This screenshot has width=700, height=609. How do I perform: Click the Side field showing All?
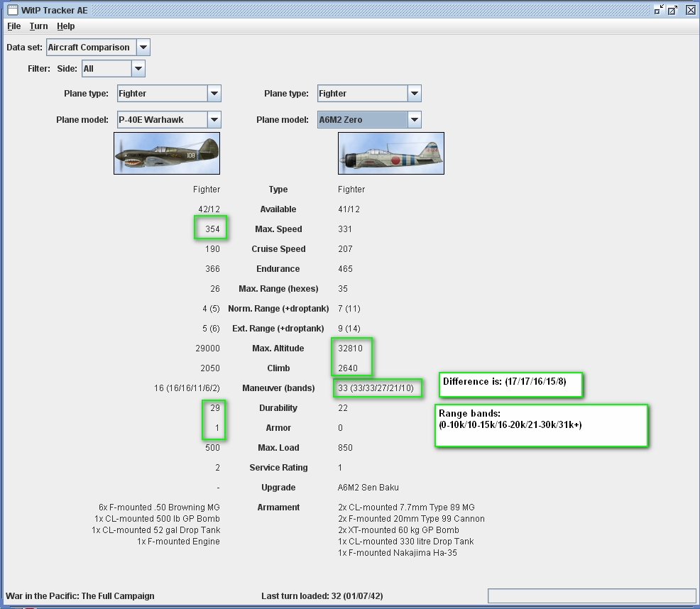point(107,68)
